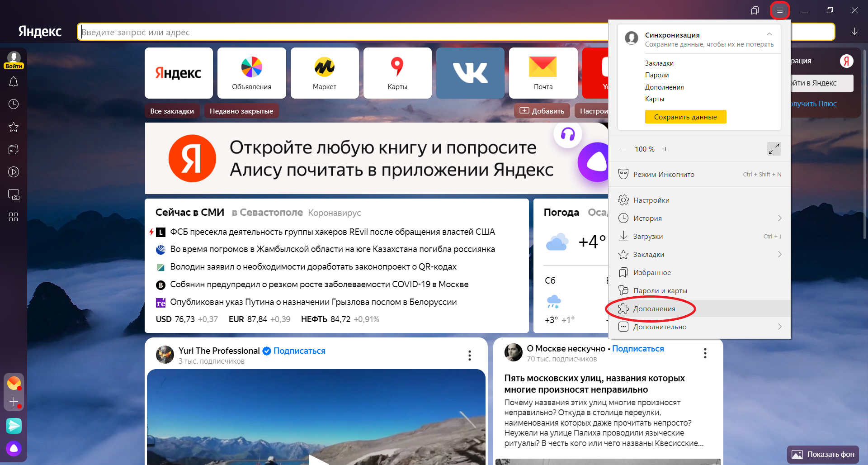
Task: Increase zoom with plus button
Action: point(665,149)
